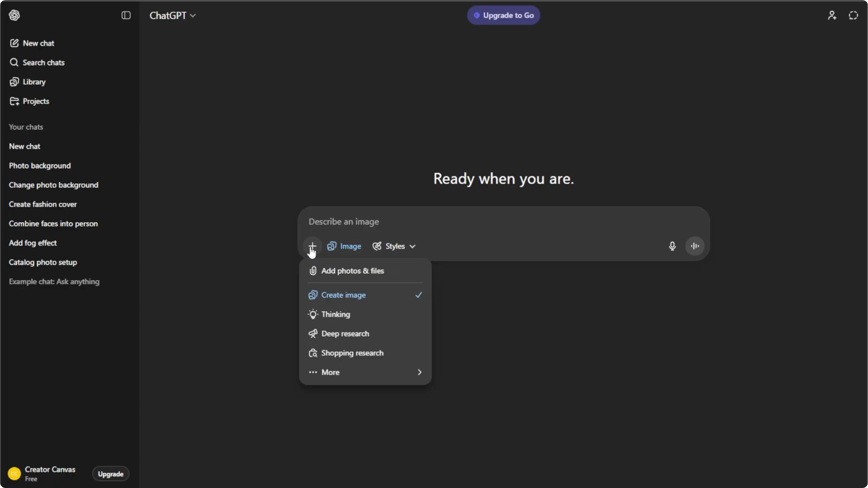
Task: Select Deep research from the menu
Action: click(365, 334)
